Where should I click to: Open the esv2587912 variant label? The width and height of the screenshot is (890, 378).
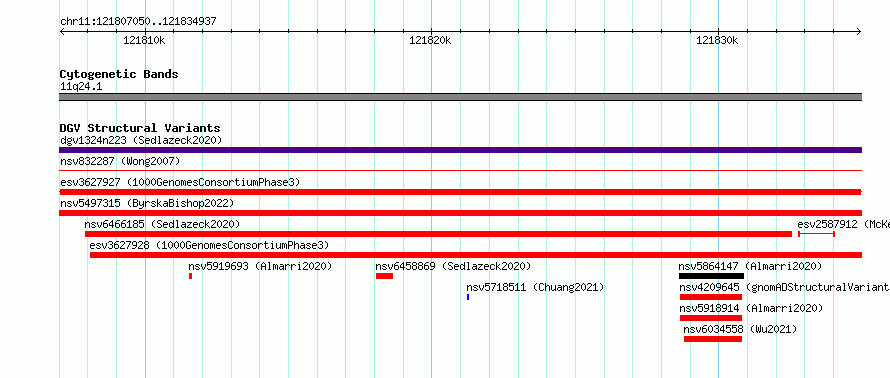(843, 224)
